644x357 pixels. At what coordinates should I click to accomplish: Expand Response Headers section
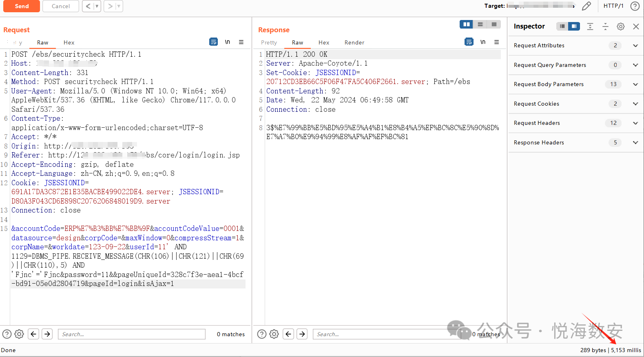click(x=576, y=142)
